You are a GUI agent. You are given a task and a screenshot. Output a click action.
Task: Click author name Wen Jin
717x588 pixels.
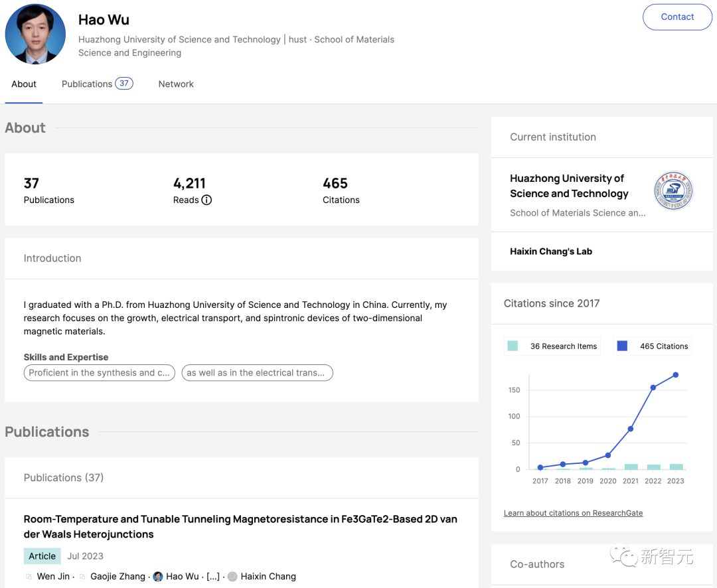[x=53, y=576]
